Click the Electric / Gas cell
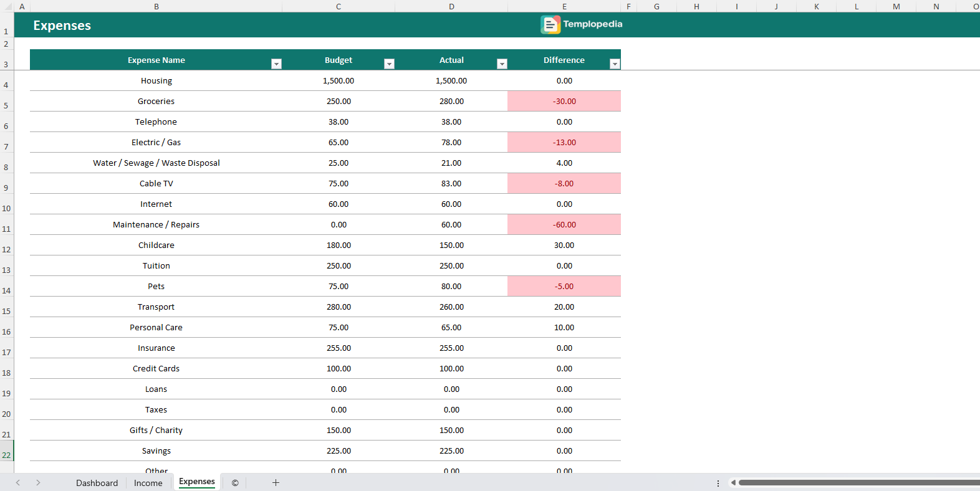The height and width of the screenshot is (491, 980). coord(156,143)
